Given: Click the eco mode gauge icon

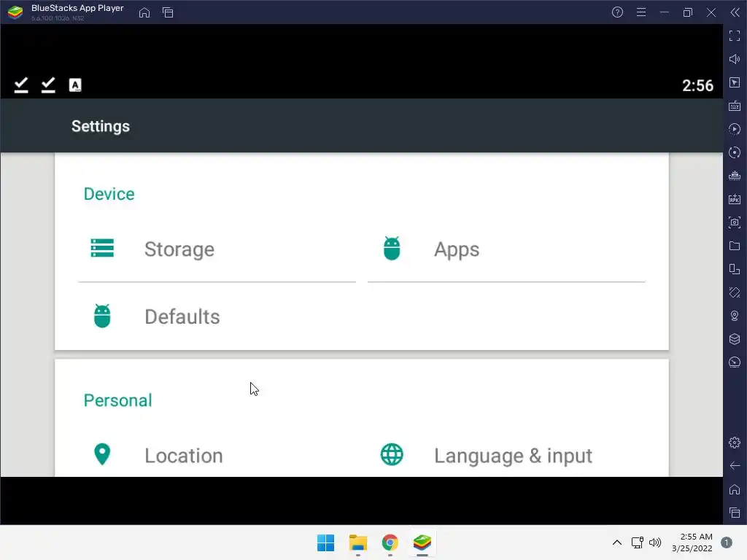Looking at the screenshot, I should [735, 362].
